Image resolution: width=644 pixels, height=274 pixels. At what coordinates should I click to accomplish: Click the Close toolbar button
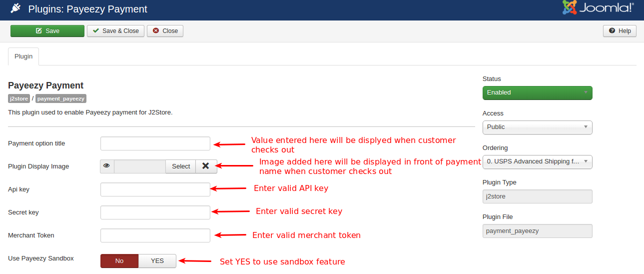(x=165, y=31)
